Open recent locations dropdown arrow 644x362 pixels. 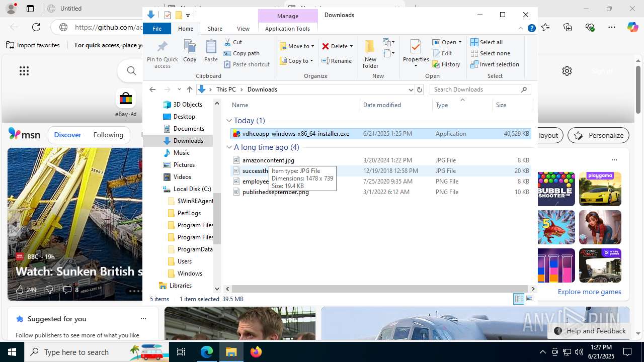point(179,89)
